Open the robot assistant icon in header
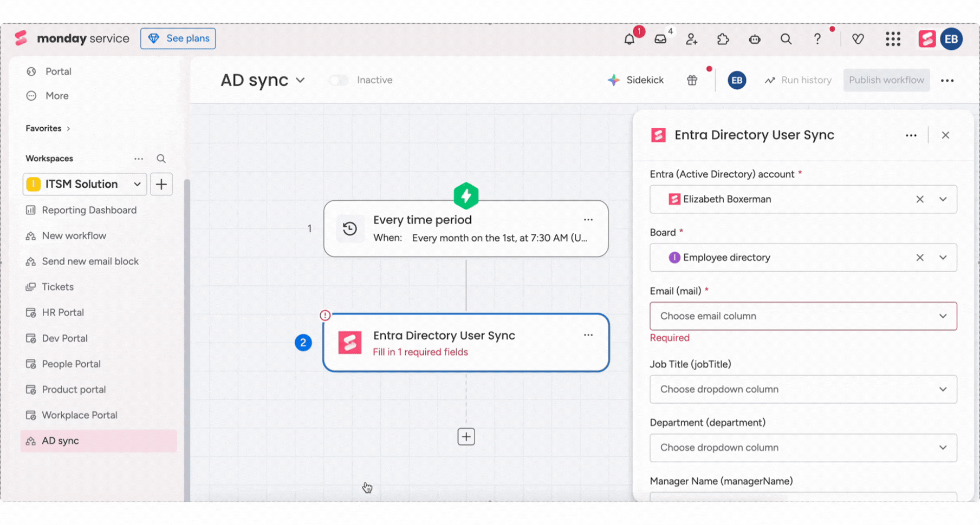Viewport: 980px width, 525px height. point(754,39)
